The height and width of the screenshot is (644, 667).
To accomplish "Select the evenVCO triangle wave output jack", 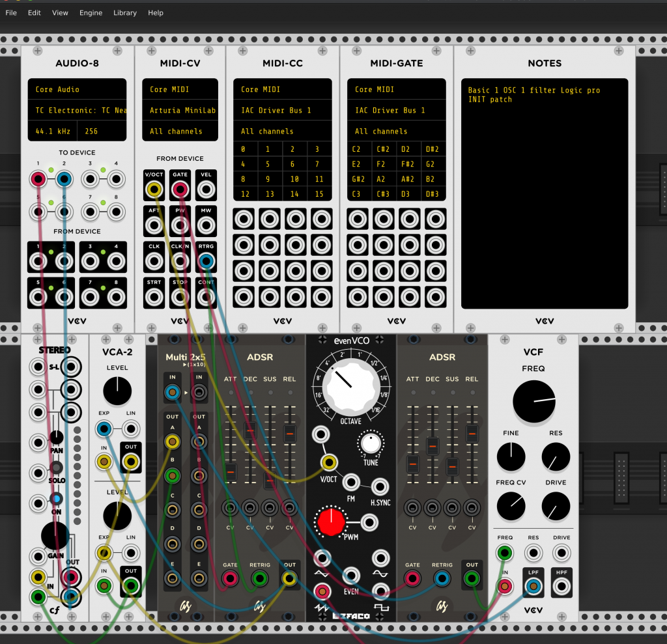I will 322,558.
